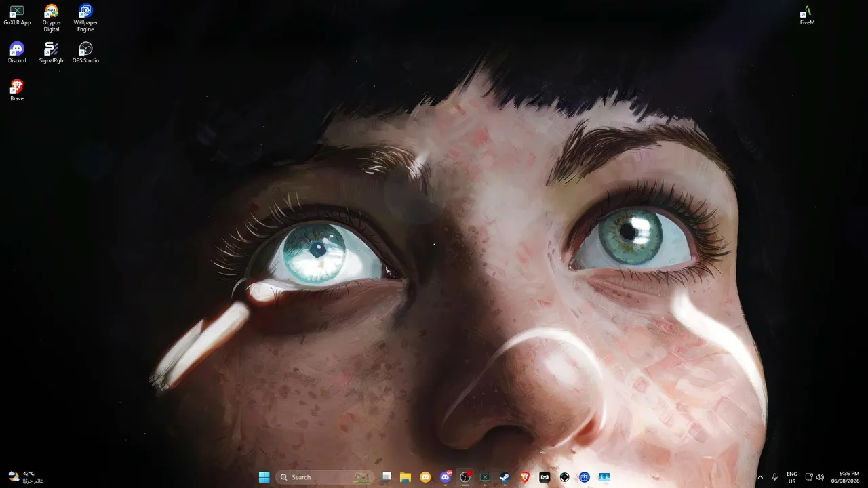The image size is (868, 488).
Task: Click the black circular taskbar icon
Action: pos(564,477)
